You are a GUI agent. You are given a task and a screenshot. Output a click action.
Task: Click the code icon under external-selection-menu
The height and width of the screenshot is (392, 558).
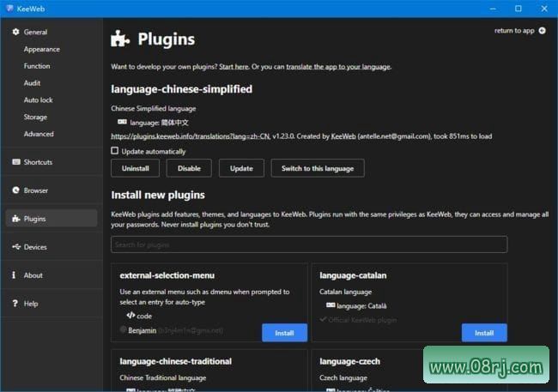point(130,315)
